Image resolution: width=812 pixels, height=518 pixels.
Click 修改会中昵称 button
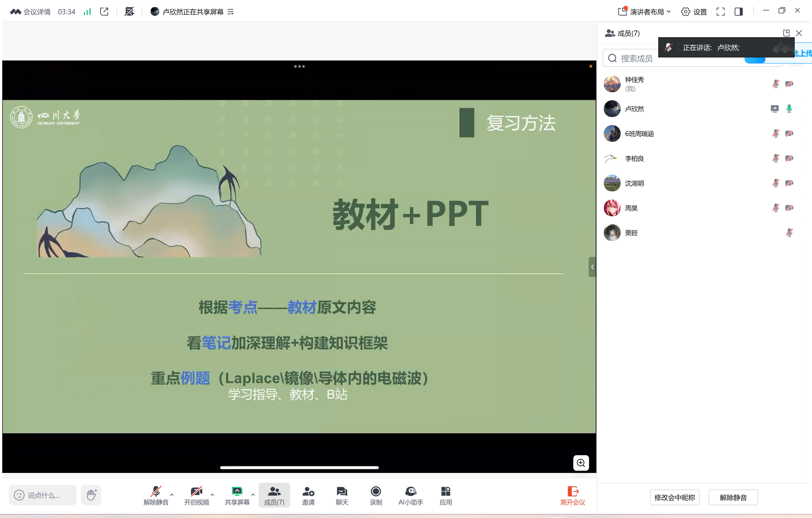[x=674, y=497]
